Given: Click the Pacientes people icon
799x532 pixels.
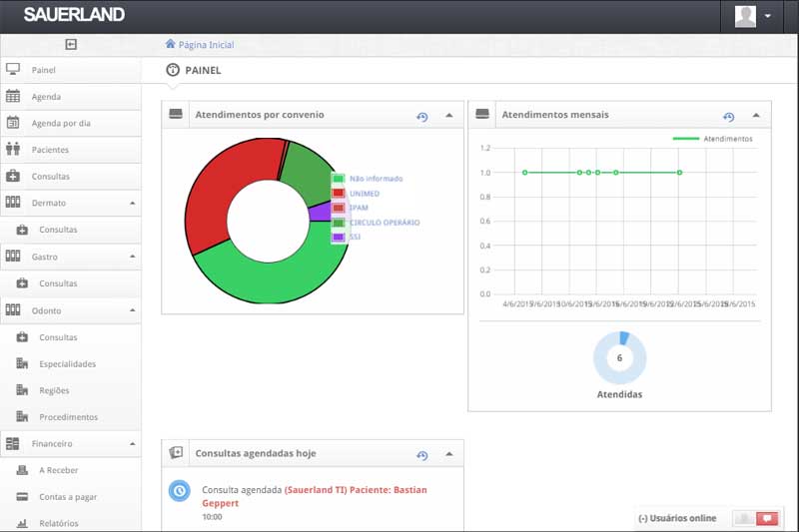Looking at the screenshot, I should point(13,149).
